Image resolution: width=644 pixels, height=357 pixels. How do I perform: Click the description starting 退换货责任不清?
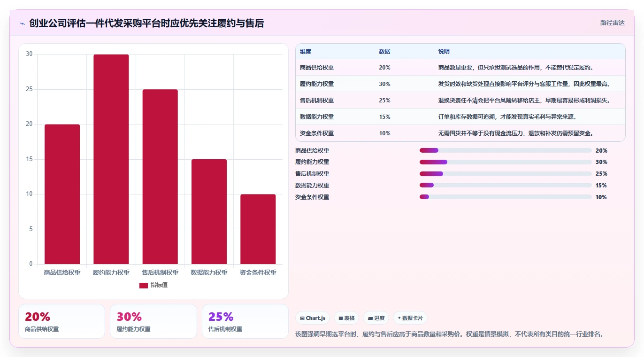(524, 101)
